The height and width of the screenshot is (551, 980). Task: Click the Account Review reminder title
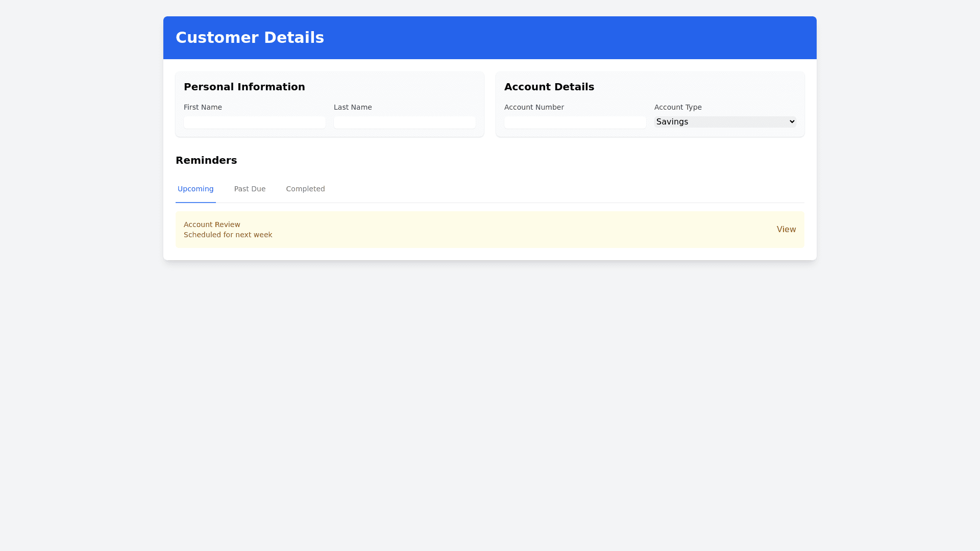click(x=212, y=224)
